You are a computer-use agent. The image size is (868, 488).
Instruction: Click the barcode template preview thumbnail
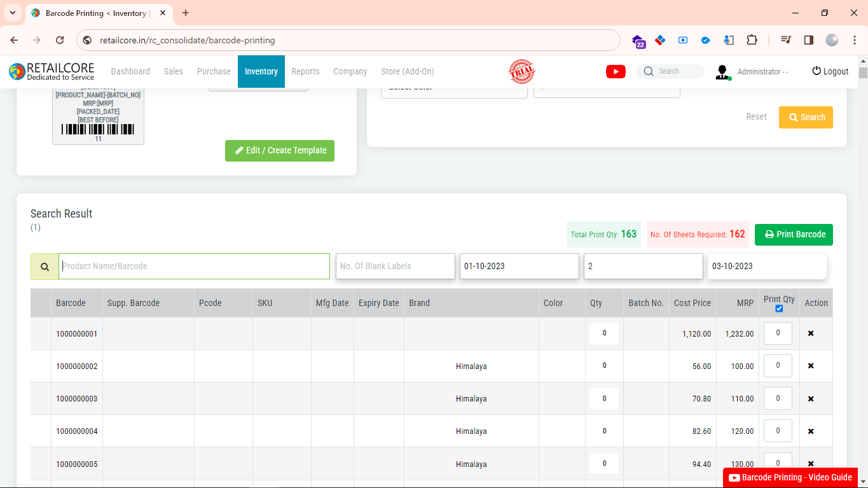click(98, 116)
